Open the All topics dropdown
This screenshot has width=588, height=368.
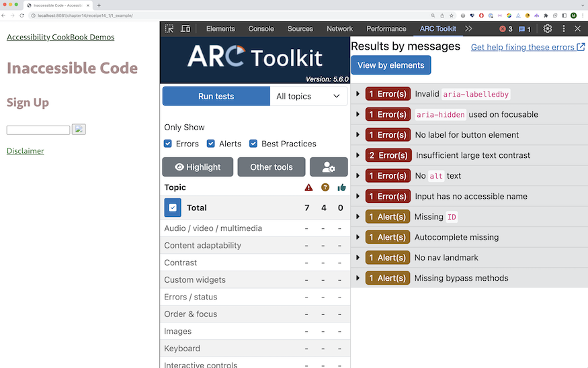coord(308,96)
